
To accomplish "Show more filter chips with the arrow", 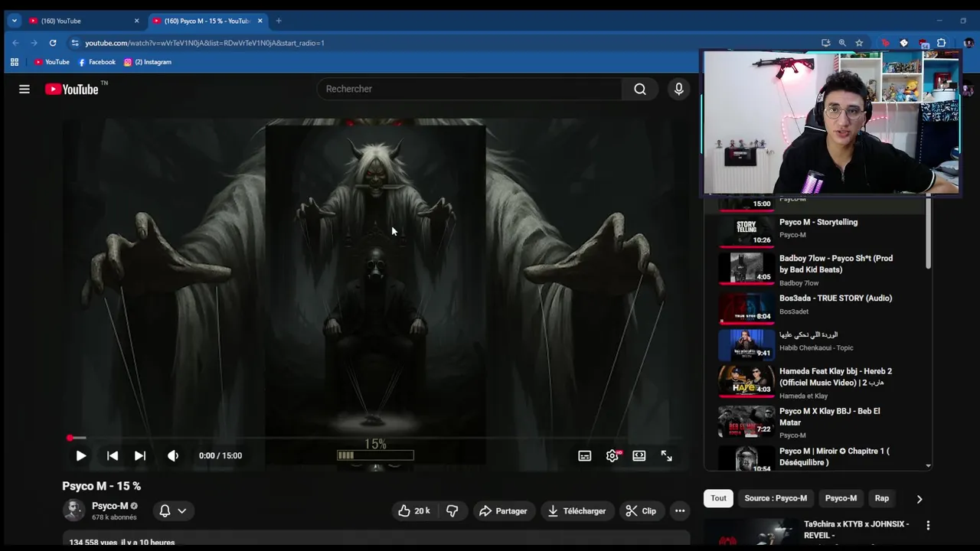I will pos(920,499).
